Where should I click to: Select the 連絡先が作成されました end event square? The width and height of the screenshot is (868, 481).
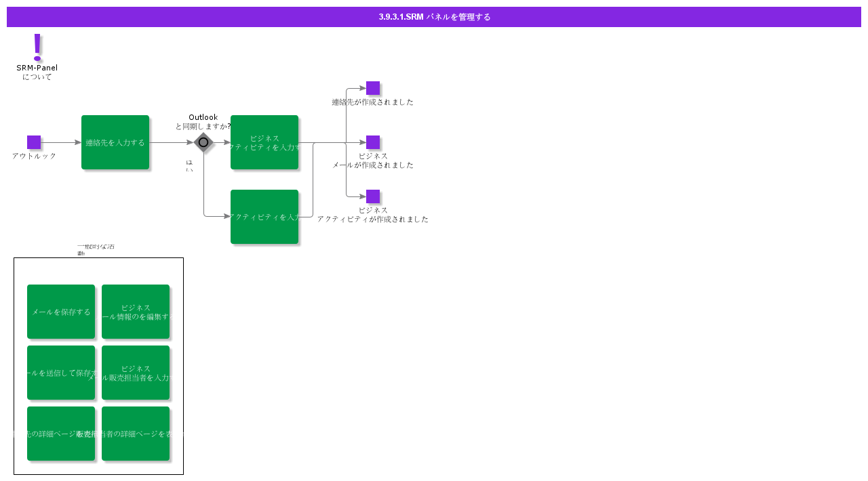coord(373,88)
